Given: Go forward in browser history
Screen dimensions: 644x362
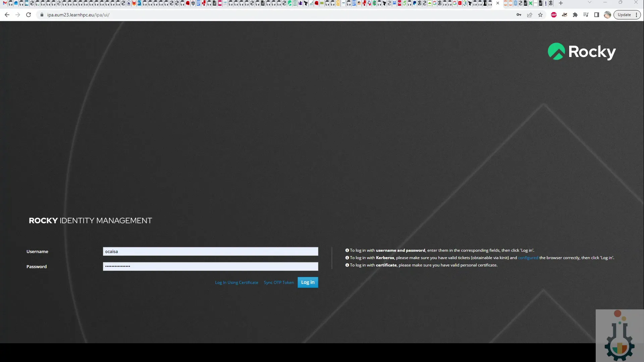Looking at the screenshot, I should [18, 15].
